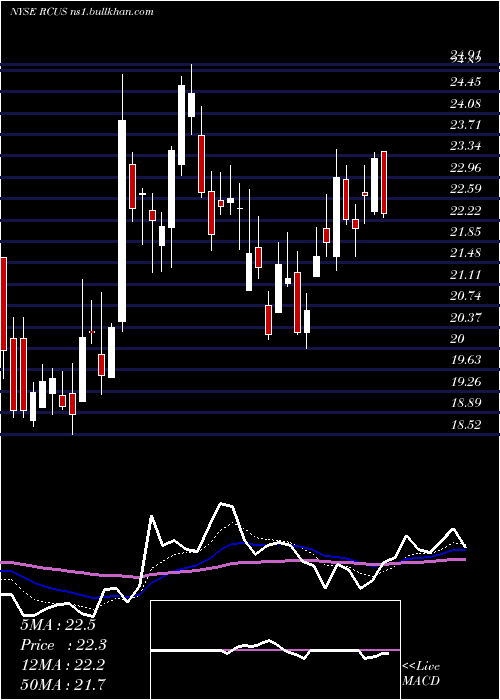Click the 19.63 price axis label
The image size is (500, 700).
pyautogui.click(x=466, y=360)
